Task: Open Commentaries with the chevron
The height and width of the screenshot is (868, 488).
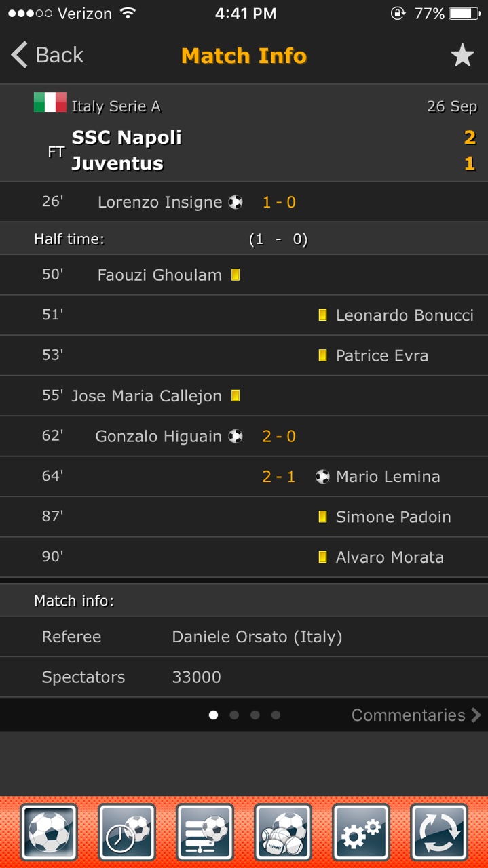Action: coord(416,715)
